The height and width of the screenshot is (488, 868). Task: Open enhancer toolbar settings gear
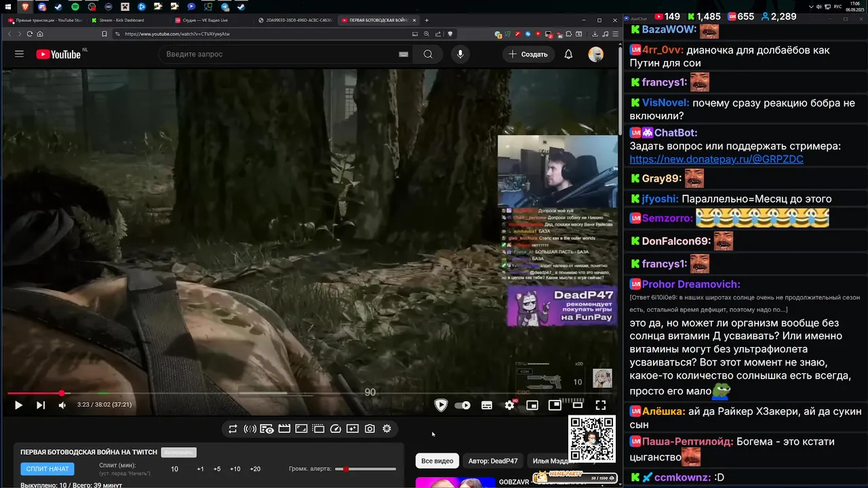387,429
